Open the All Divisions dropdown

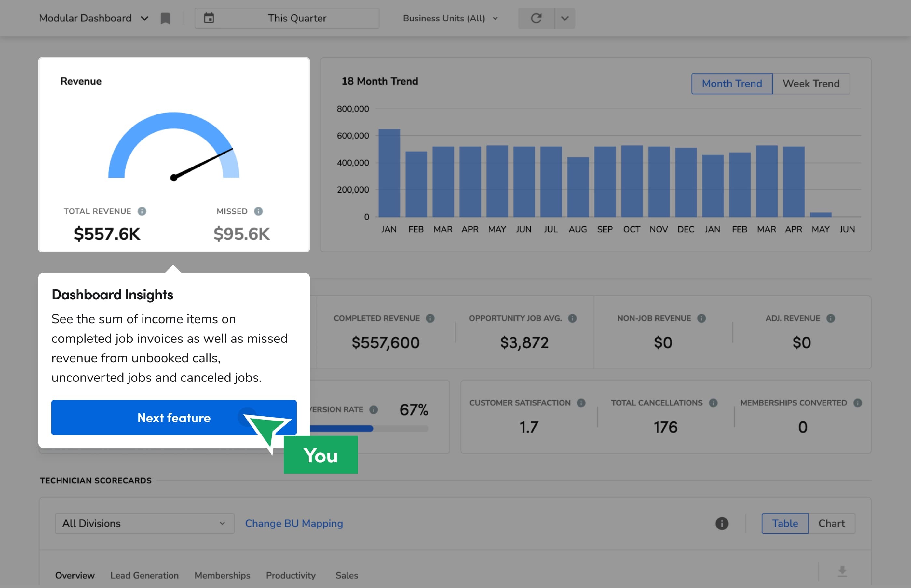(144, 523)
